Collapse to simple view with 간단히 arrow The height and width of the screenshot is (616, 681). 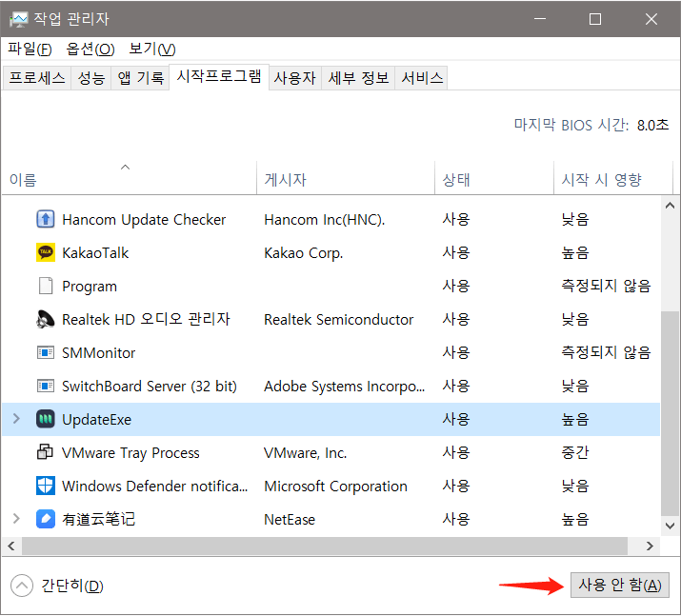click(21, 586)
